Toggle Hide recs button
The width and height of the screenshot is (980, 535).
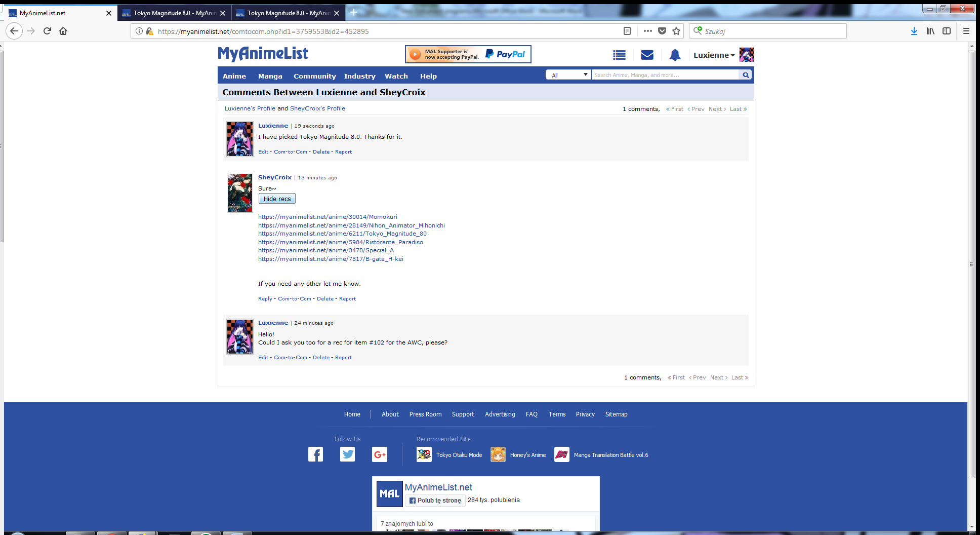pyautogui.click(x=277, y=199)
